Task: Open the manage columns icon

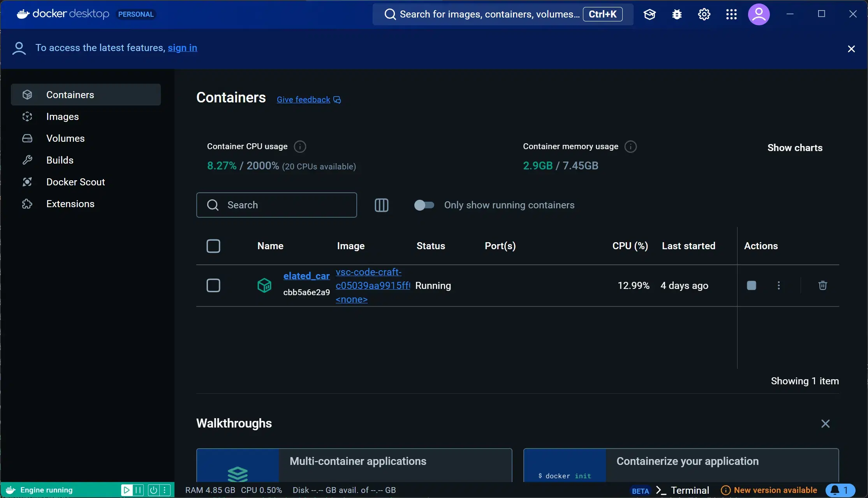Action: [x=381, y=205]
